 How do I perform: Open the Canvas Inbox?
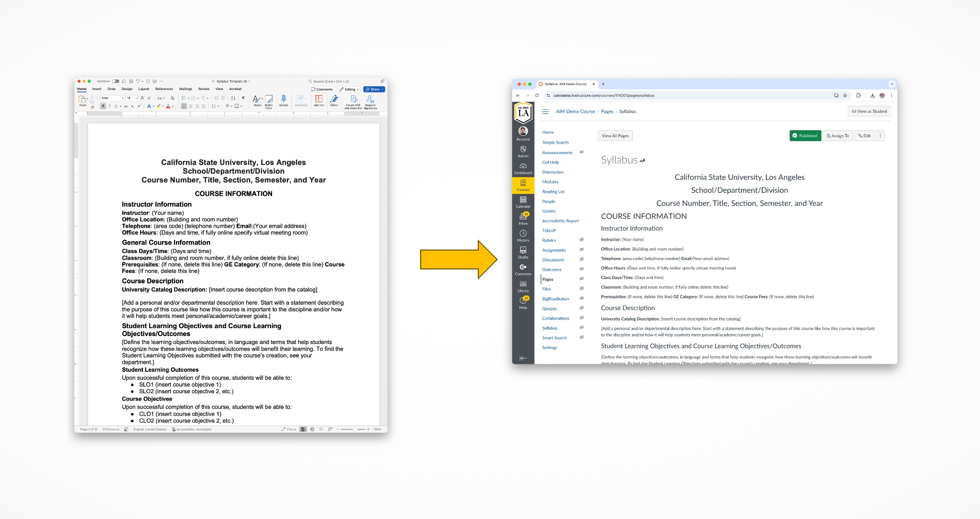pyautogui.click(x=523, y=219)
